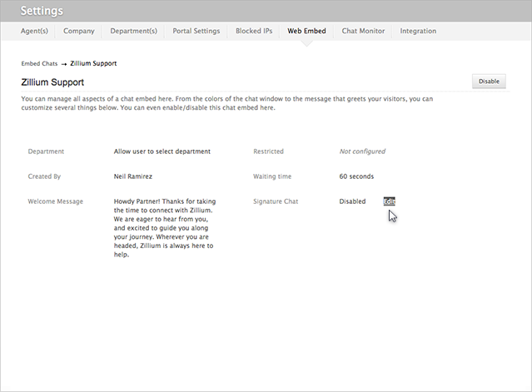532x392 pixels.
Task: Click the Zillium Support page heading
Action: (52, 82)
